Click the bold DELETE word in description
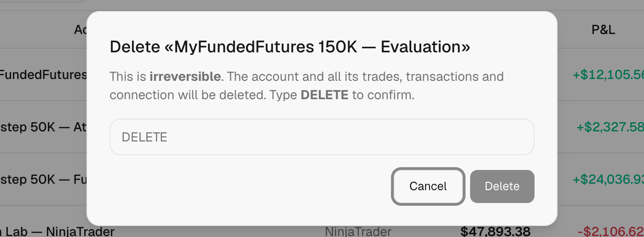This screenshot has width=644, height=237. [x=324, y=95]
